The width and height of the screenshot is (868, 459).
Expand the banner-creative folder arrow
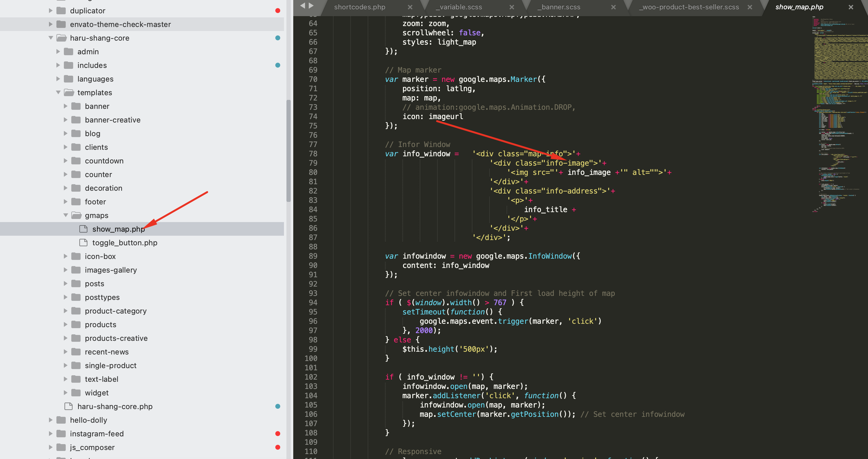pos(65,120)
